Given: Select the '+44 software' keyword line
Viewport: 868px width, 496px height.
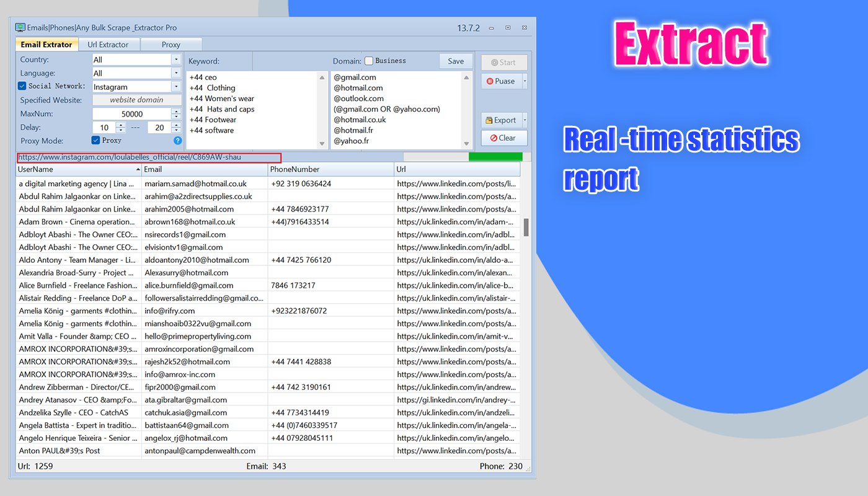Looking at the screenshot, I should [212, 130].
